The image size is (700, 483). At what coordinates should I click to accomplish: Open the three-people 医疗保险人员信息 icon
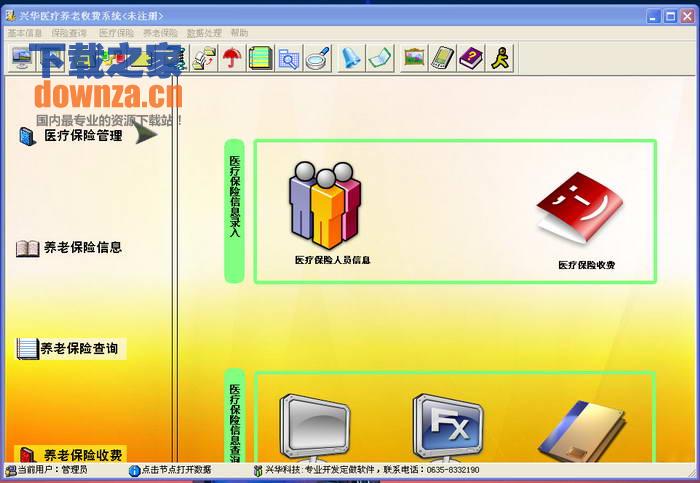[x=325, y=205]
